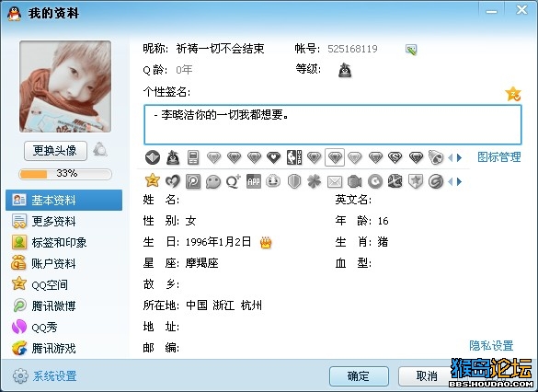Image resolution: width=538 pixels, height=392 pixels.
Task: Click the 33% profile completion bar
Action: [65, 174]
